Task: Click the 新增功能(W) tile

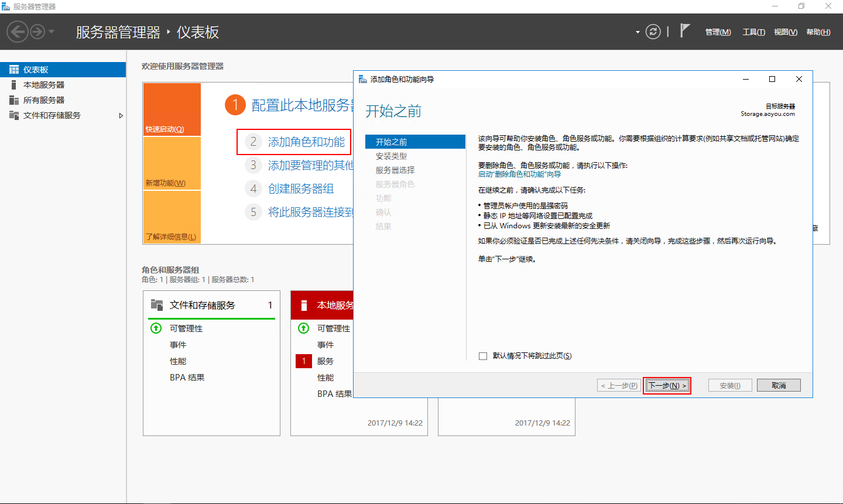Action: [x=172, y=163]
